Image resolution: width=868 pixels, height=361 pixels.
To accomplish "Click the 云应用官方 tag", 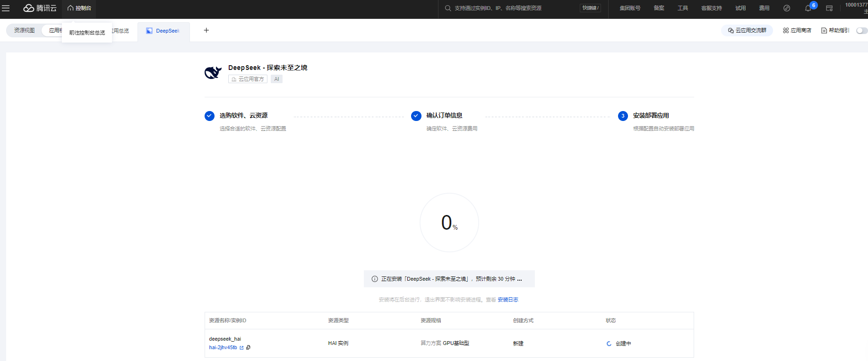I will tap(248, 79).
